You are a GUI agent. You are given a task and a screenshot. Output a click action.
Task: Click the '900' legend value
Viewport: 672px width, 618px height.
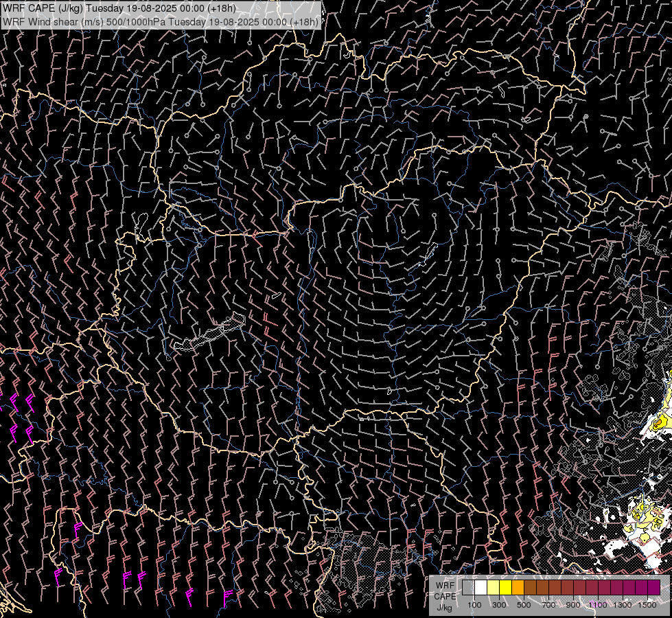point(573,605)
